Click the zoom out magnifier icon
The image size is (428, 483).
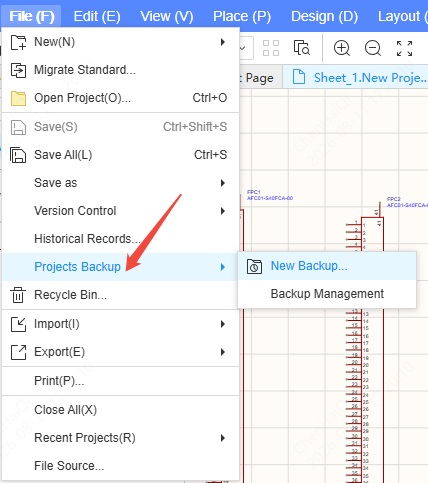pyautogui.click(x=373, y=48)
